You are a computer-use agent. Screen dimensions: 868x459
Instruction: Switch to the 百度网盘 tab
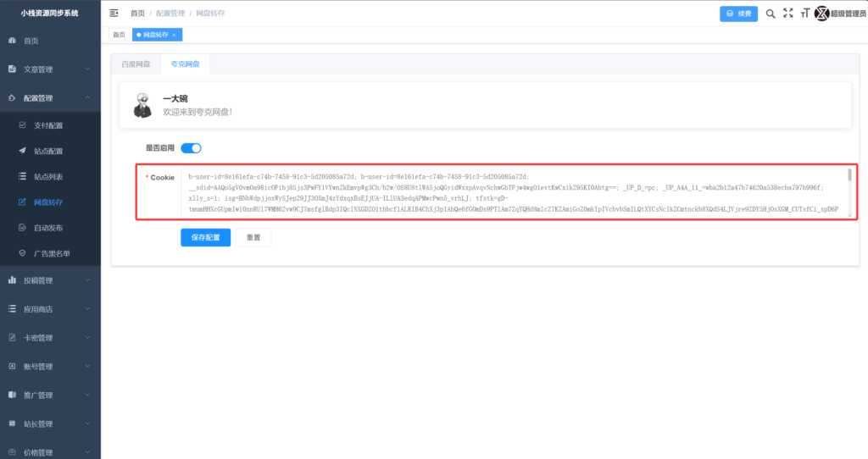coord(136,64)
